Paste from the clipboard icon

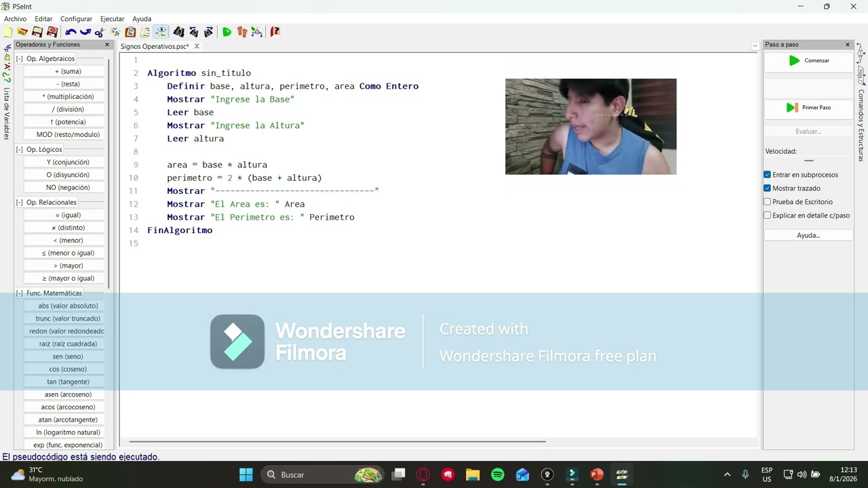pos(130,32)
